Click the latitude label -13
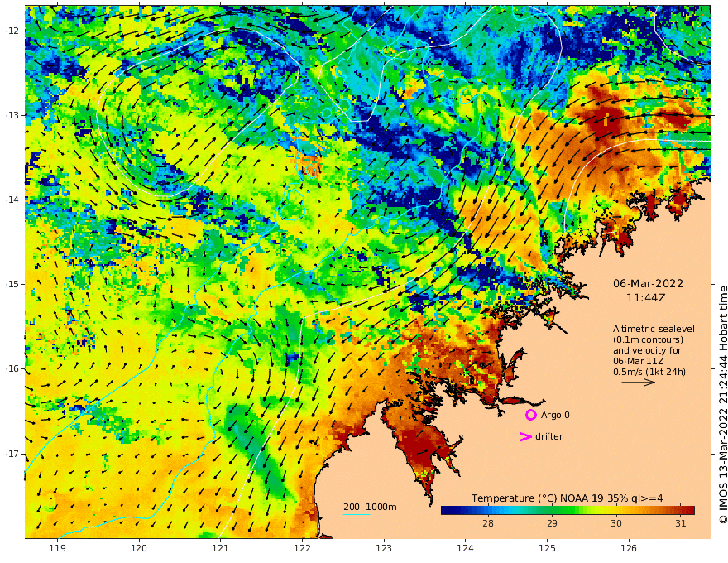This screenshot has height=563, width=728. tap(12, 115)
